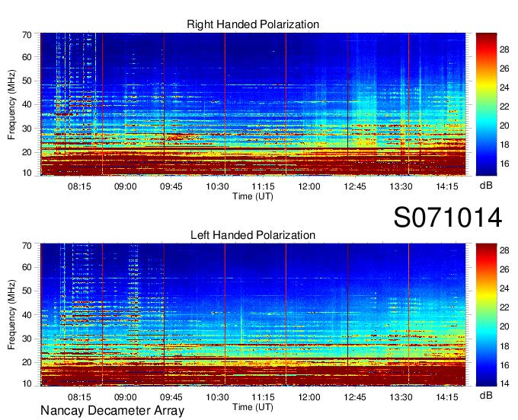Screen dimensions: 518x420
Task: Click the 22 dB tick on Right Handed colorbar
Action: click(504, 107)
